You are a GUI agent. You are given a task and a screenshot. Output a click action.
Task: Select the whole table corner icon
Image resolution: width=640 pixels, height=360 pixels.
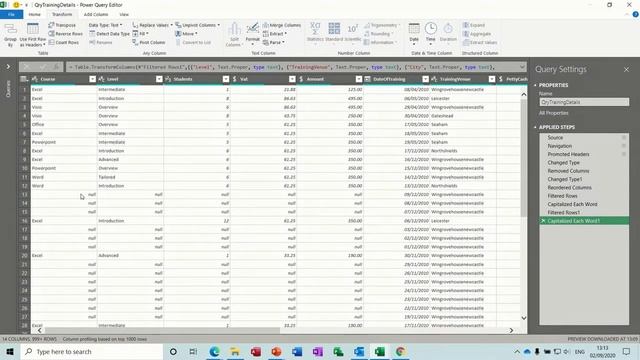24,79
